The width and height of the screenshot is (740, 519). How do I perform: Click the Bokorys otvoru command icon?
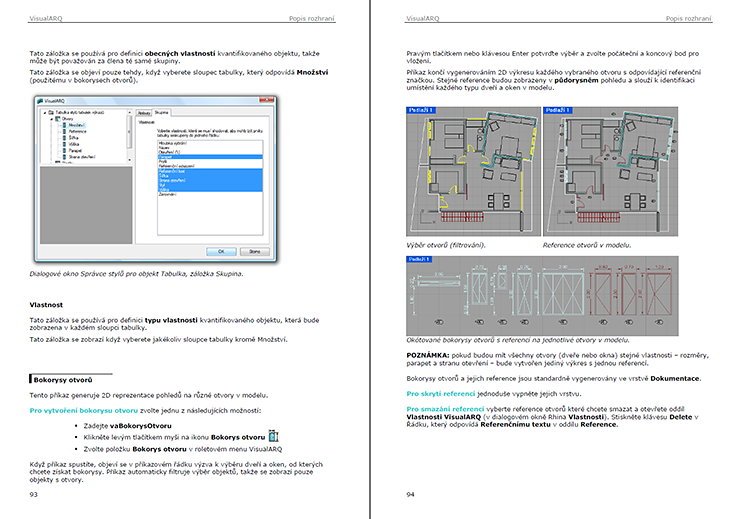click(273, 436)
